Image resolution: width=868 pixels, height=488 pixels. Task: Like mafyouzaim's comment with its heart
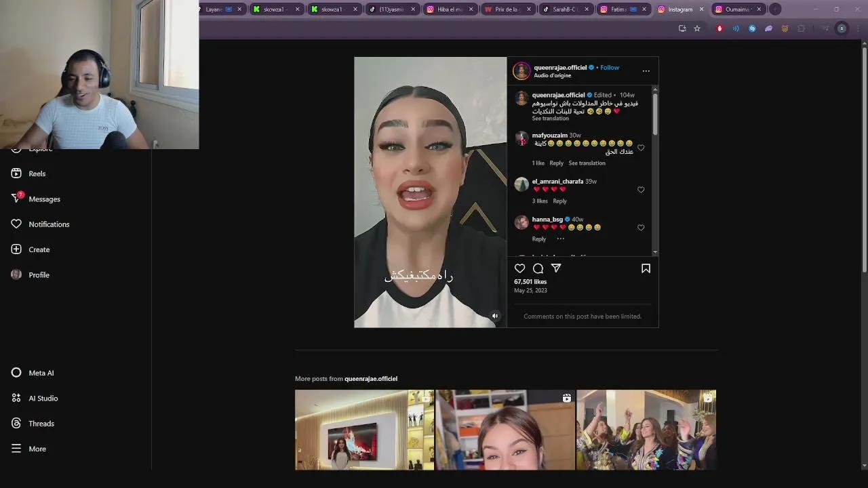pos(641,147)
